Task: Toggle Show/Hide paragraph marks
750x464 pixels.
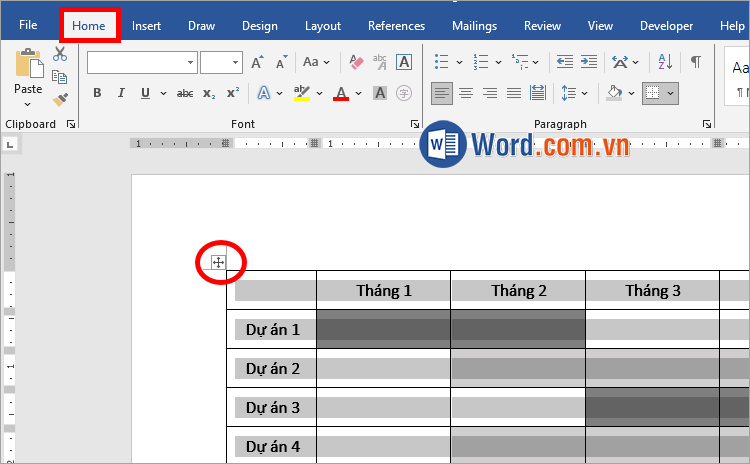Action: point(695,62)
